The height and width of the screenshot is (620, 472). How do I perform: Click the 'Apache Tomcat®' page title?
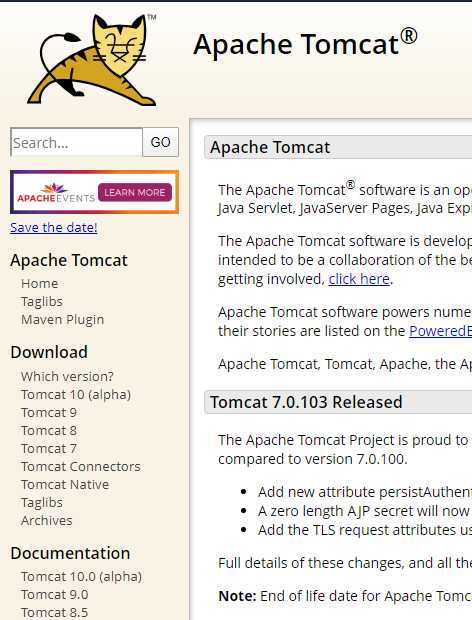click(305, 43)
